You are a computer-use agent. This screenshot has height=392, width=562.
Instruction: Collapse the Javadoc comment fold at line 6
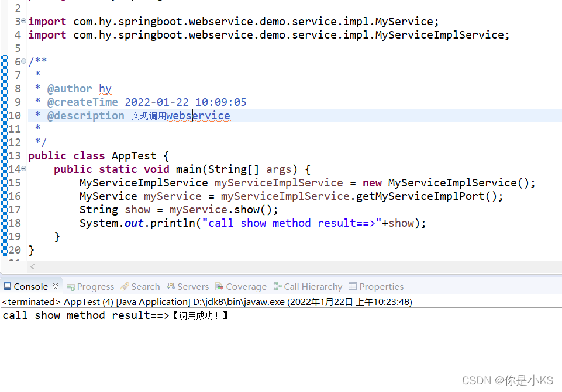23,61
